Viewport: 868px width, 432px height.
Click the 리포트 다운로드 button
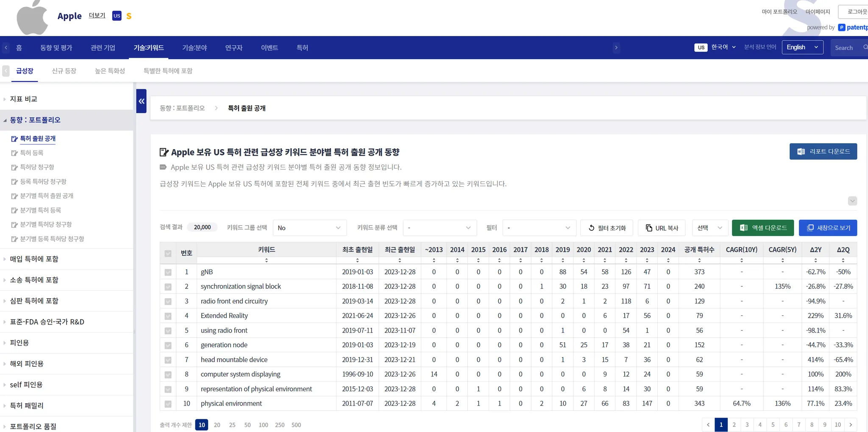click(x=823, y=152)
